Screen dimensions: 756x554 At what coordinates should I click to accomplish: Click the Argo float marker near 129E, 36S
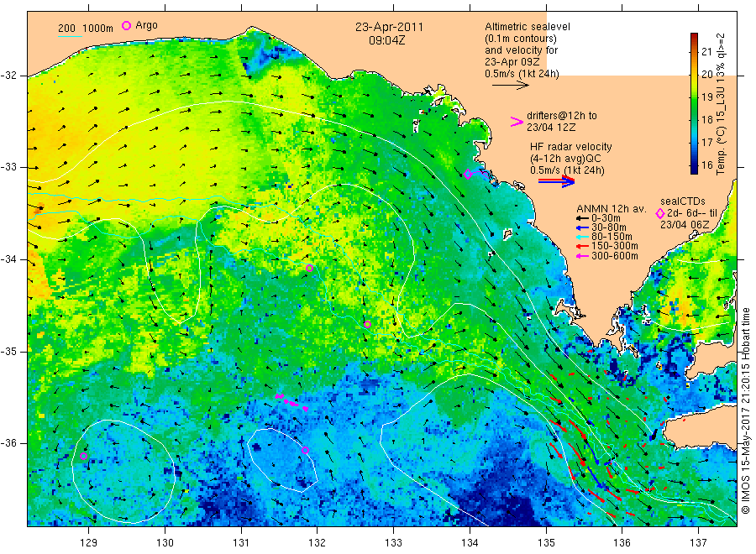click(83, 456)
